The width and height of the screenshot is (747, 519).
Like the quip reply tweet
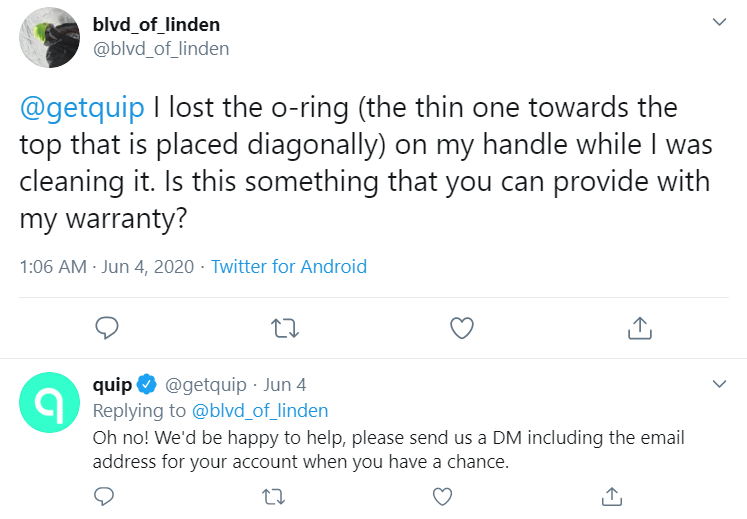[442, 495]
